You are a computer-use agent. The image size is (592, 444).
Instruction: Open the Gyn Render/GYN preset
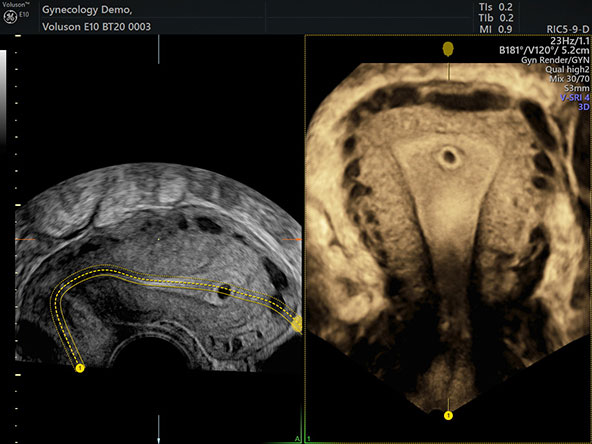coord(555,60)
